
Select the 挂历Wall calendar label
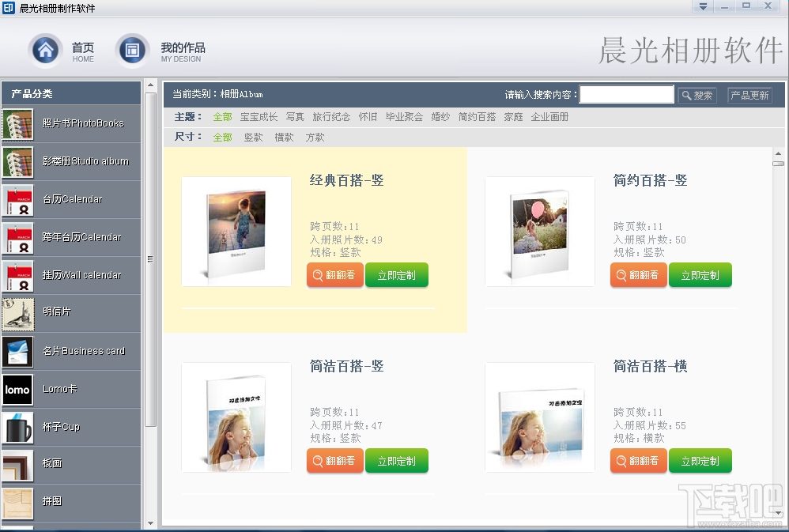click(x=81, y=275)
